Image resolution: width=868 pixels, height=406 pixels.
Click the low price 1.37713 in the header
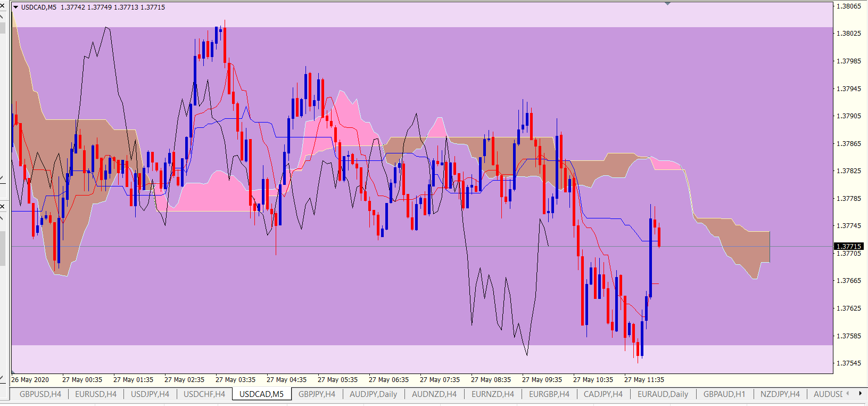pyautogui.click(x=126, y=7)
